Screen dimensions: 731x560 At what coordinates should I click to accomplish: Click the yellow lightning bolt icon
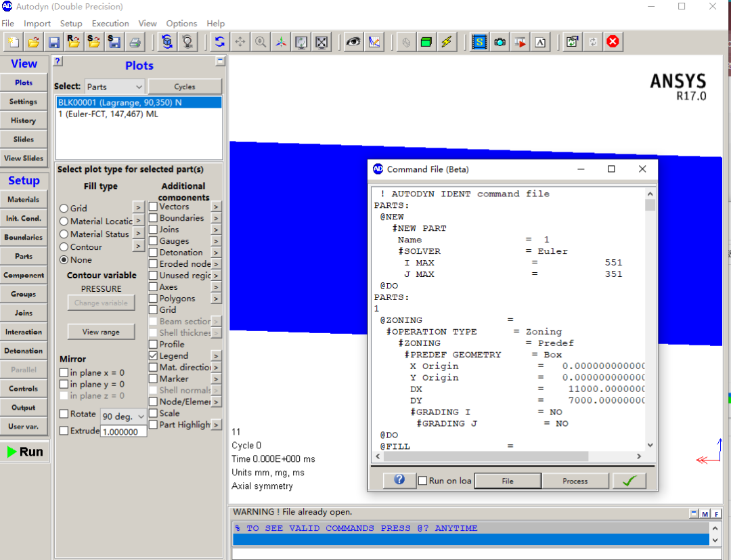[447, 42]
